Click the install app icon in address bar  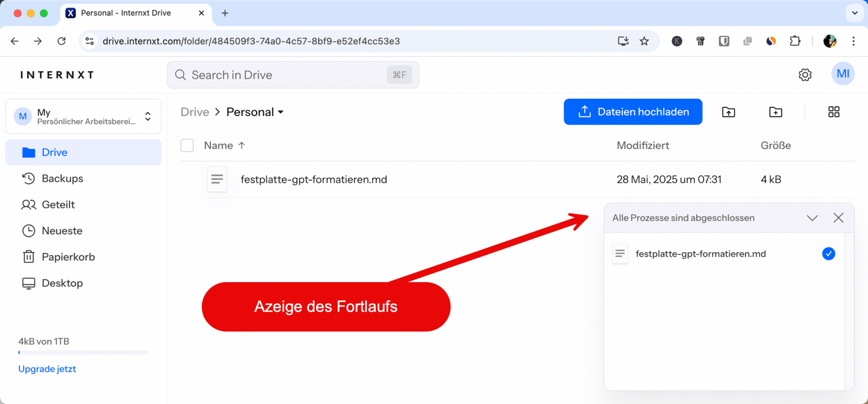point(623,41)
